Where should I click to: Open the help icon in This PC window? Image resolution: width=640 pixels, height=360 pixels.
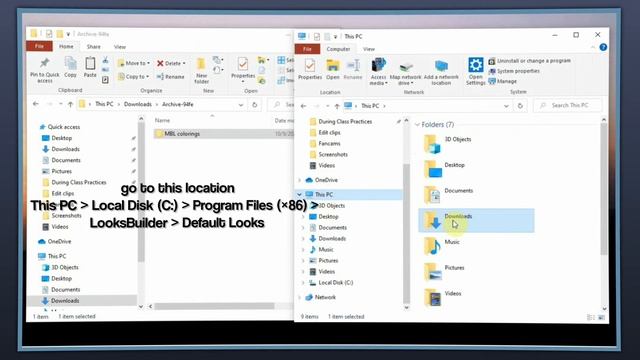tap(603, 47)
